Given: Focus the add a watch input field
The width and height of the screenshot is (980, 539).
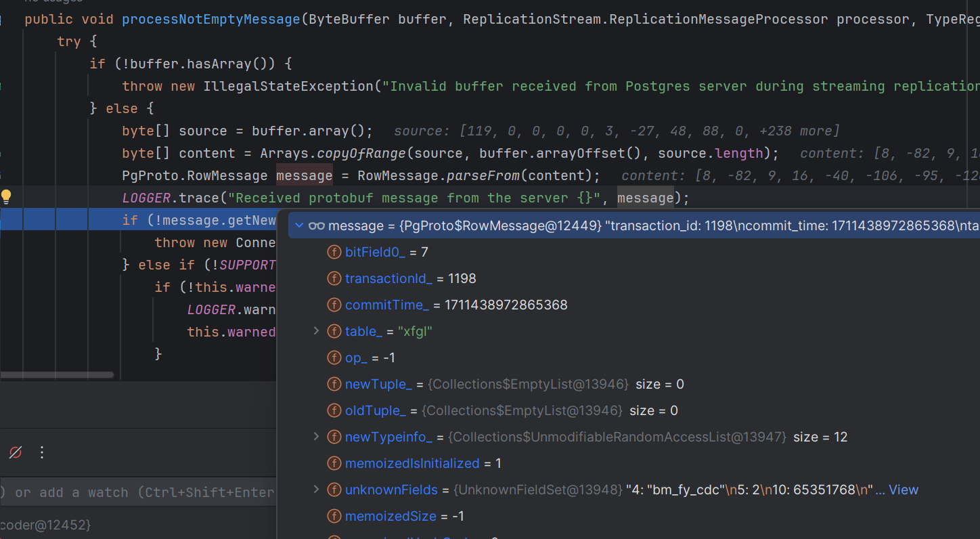Looking at the screenshot, I should [x=138, y=492].
